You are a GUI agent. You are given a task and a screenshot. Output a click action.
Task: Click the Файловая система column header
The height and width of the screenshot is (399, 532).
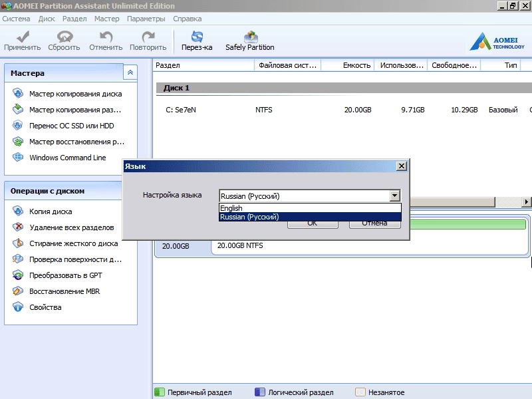(287, 65)
